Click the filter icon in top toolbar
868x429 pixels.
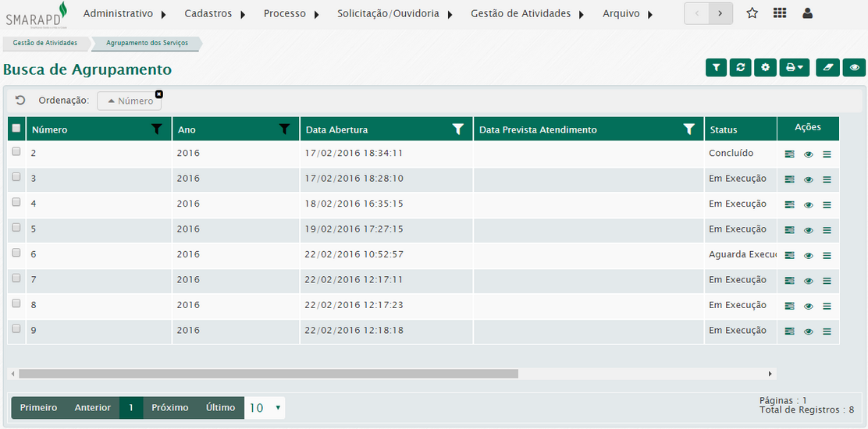pos(716,68)
